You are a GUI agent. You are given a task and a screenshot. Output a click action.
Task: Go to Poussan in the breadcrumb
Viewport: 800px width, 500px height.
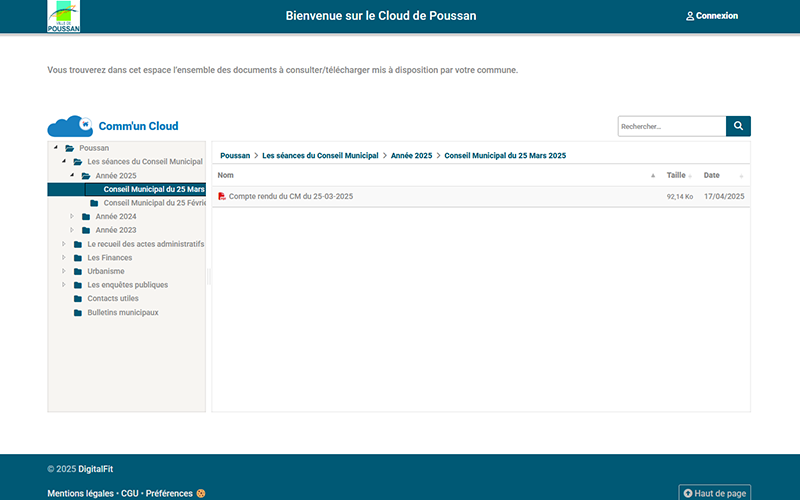click(235, 156)
